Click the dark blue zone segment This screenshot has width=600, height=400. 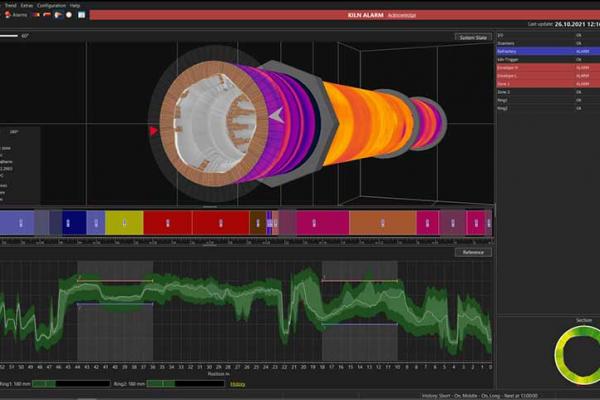[74, 222]
